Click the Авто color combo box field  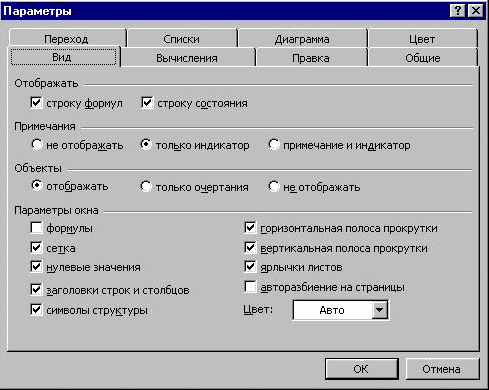coord(340,310)
